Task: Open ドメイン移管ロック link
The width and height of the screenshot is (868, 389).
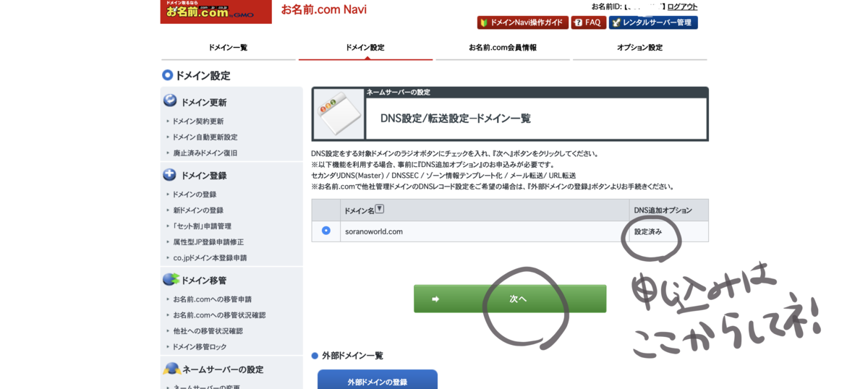Action: 199,347
